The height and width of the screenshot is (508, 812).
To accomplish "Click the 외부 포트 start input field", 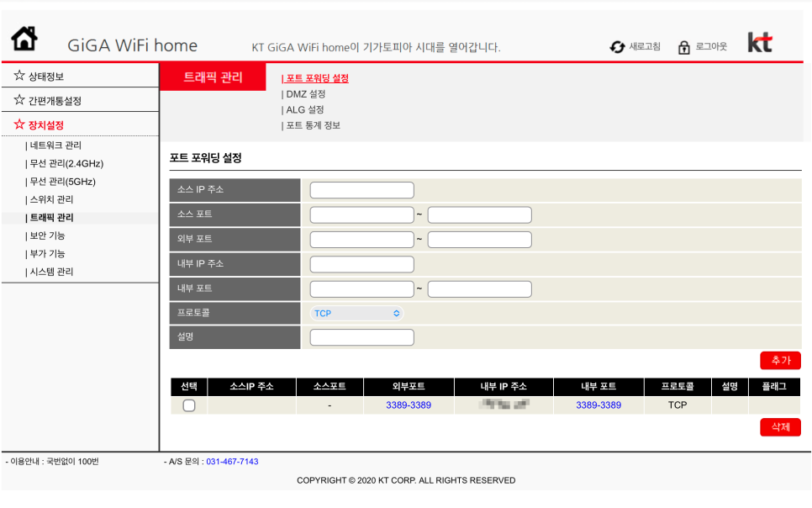I will [362, 240].
